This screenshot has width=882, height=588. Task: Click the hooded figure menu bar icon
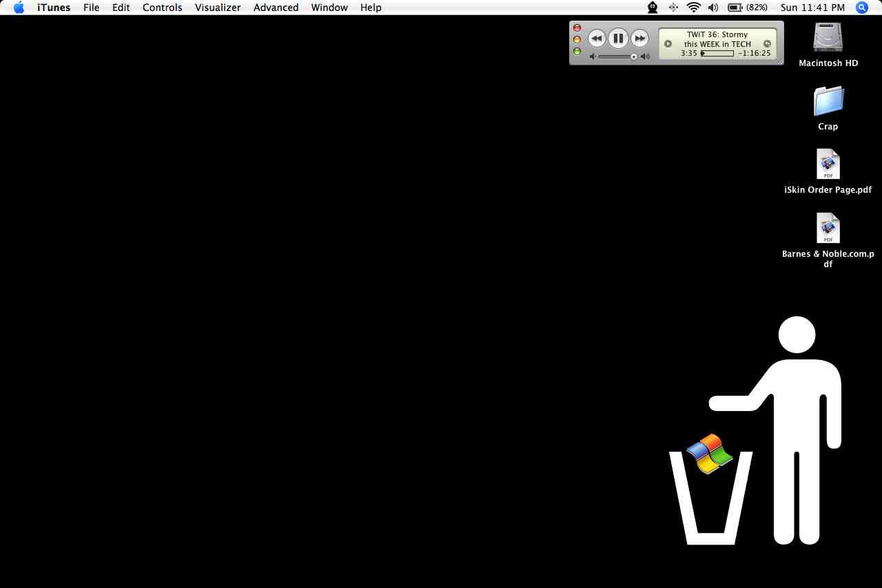[653, 8]
